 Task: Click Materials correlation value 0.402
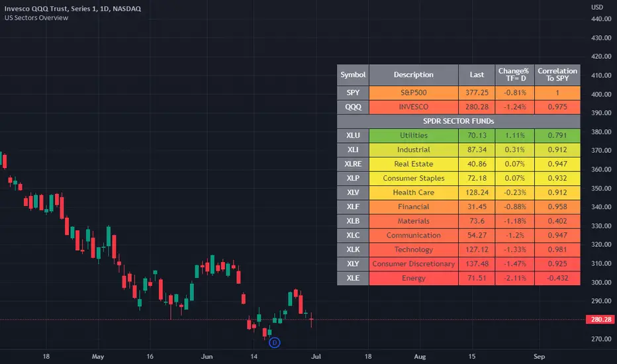coord(557,221)
